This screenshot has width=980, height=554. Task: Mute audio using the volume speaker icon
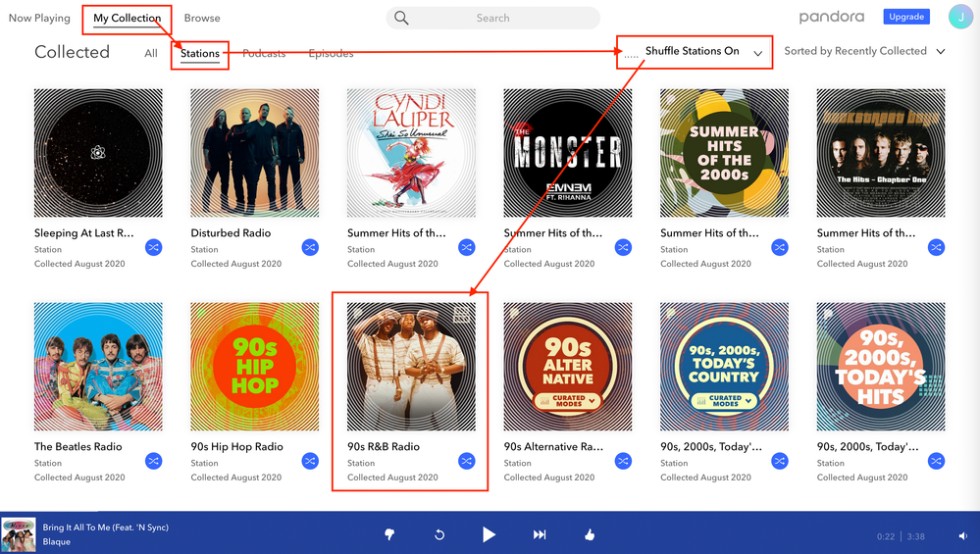[962, 536]
